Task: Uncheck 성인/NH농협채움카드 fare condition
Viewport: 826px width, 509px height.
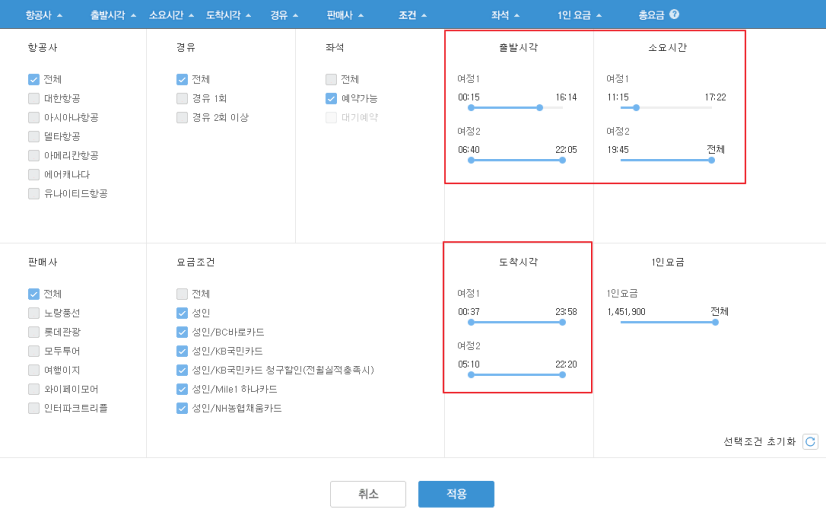Action: pos(182,408)
